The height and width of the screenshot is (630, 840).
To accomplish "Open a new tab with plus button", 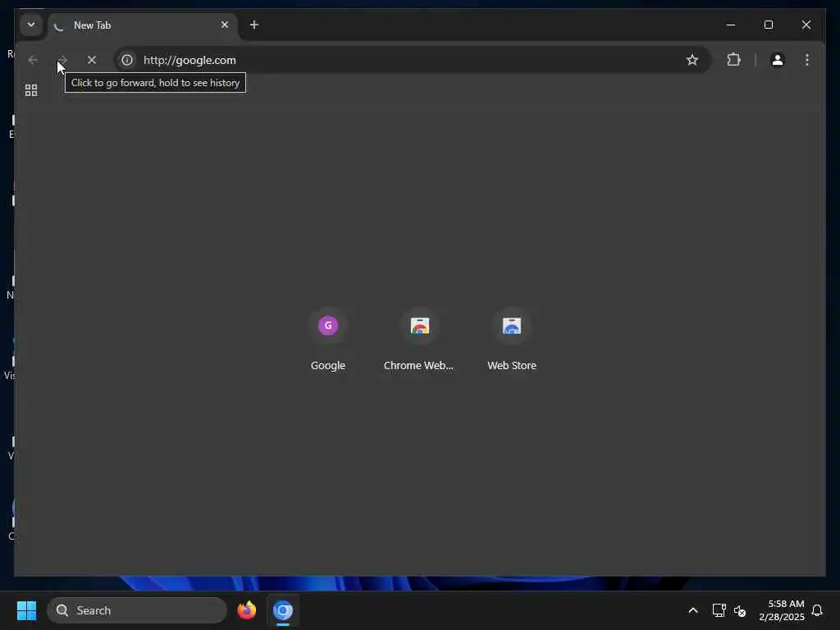I will pyautogui.click(x=254, y=25).
